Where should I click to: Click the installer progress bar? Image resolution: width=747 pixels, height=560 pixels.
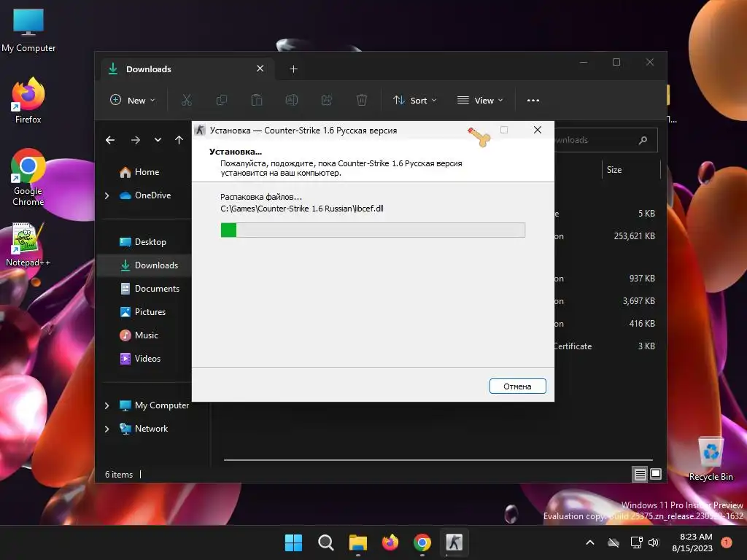373,230
